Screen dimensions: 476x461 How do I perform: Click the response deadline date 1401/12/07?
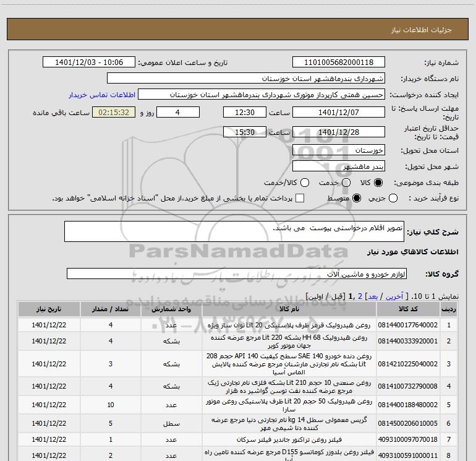point(339,112)
